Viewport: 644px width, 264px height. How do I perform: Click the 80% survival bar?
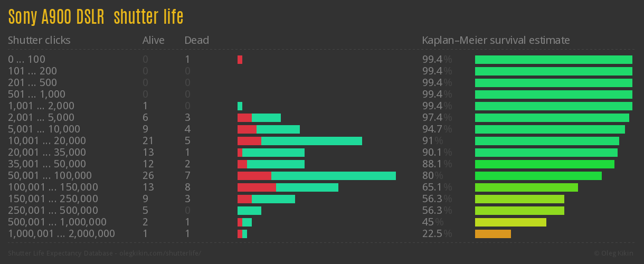click(x=538, y=176)
